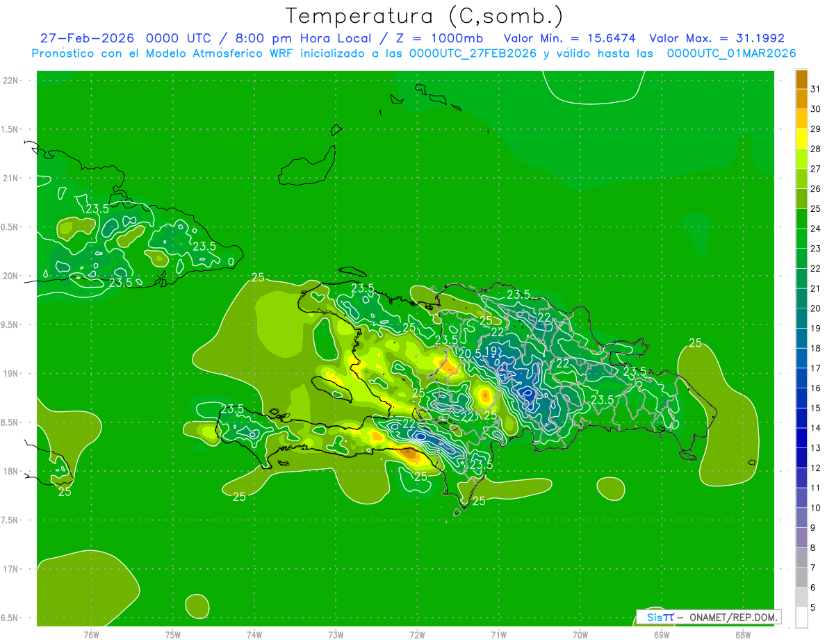Click the '7.5N' latitude axis label

tap(10, 520)
